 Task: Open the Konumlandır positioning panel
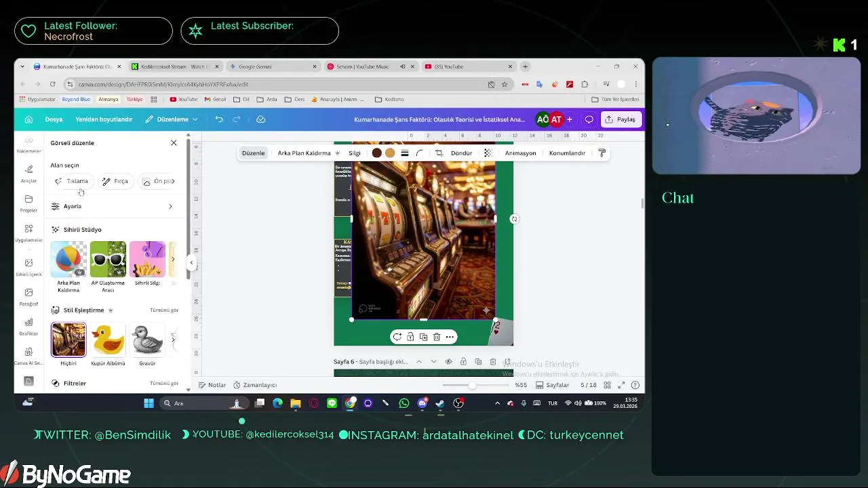tap(567, 153)
